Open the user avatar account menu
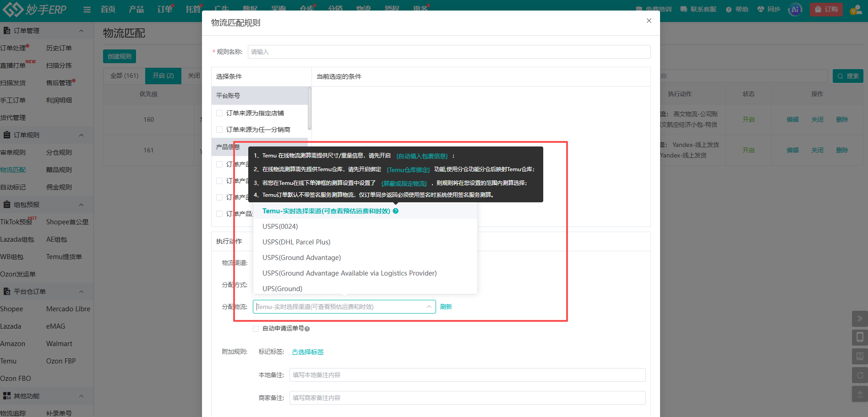This screenshot has width=868, height=417. click(x=855, y=10)
